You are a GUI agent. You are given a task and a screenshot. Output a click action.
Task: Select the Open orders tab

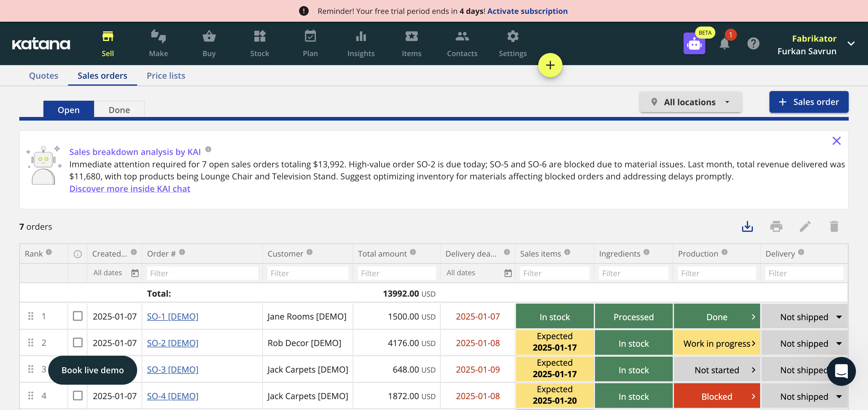[x=68, y=109]
